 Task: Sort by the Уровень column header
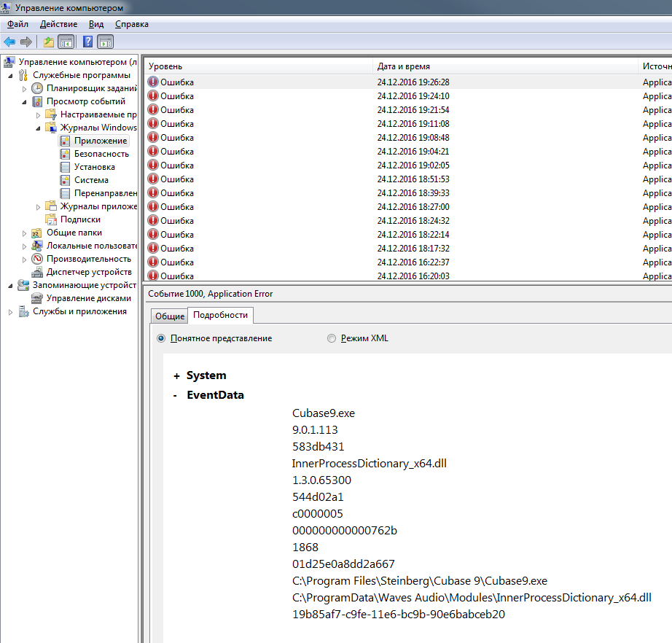(259, 66)
